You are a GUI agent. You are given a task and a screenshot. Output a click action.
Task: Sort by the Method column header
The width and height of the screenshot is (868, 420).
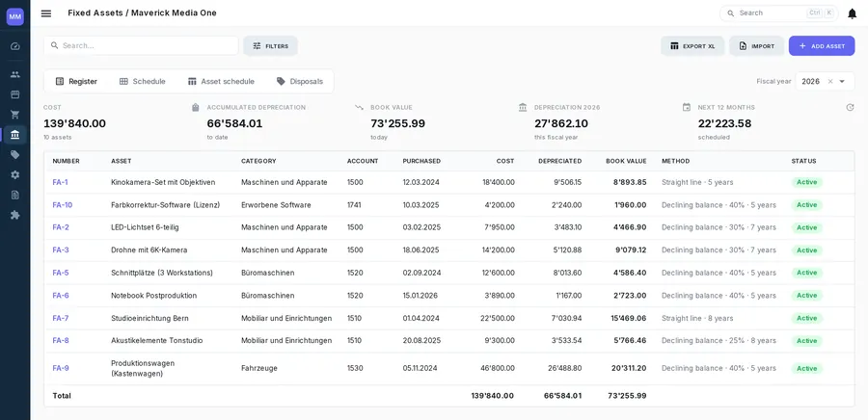point(676,162)
